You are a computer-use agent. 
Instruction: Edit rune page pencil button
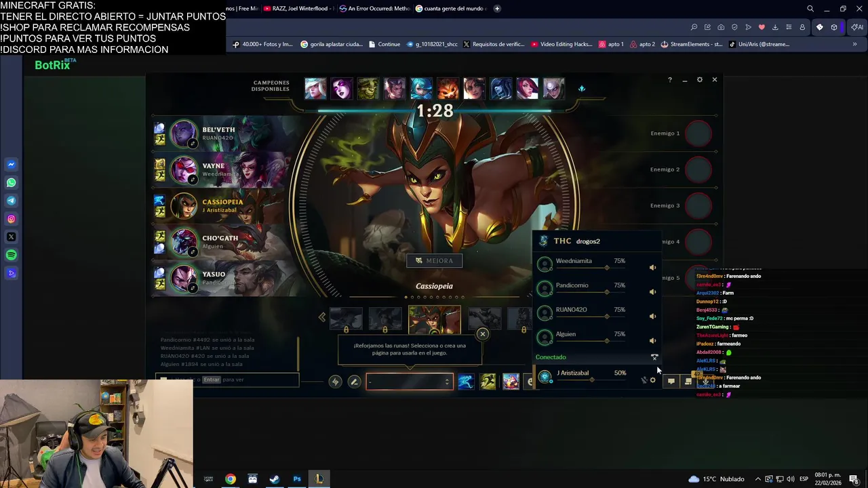pos(354,382)
